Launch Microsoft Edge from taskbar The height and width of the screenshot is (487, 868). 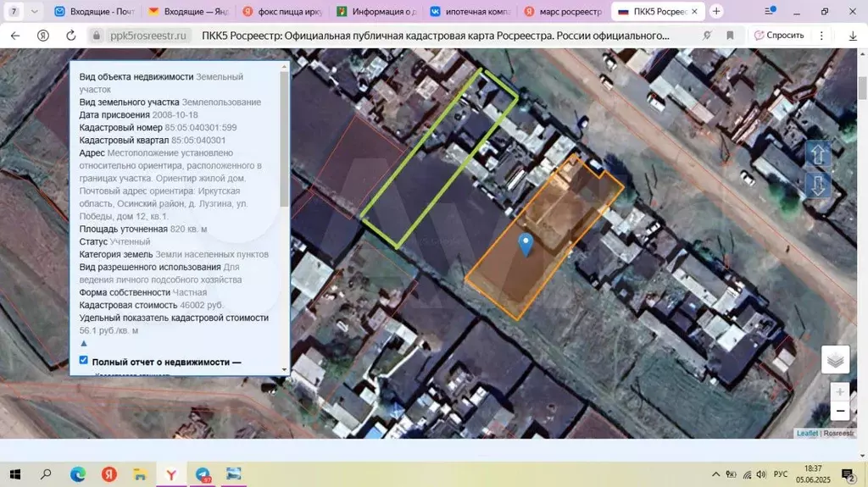pos(78,474)
